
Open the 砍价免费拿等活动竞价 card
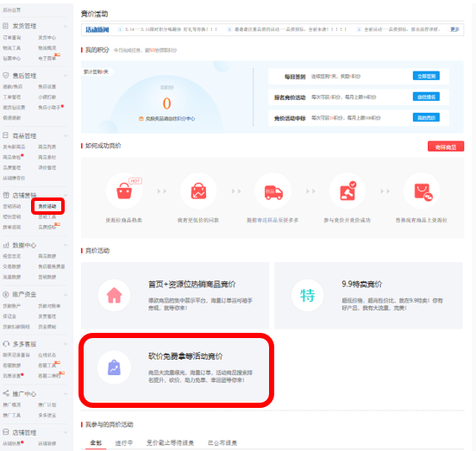(176, 370)
